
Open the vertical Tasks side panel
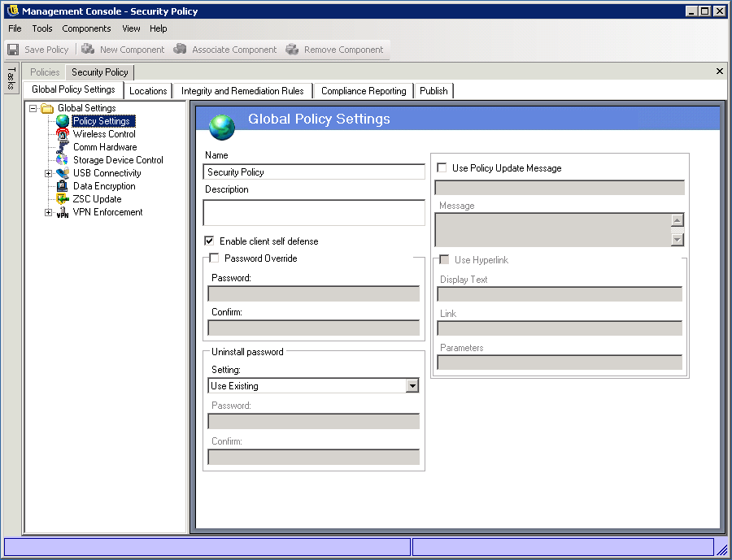[11, 78]
